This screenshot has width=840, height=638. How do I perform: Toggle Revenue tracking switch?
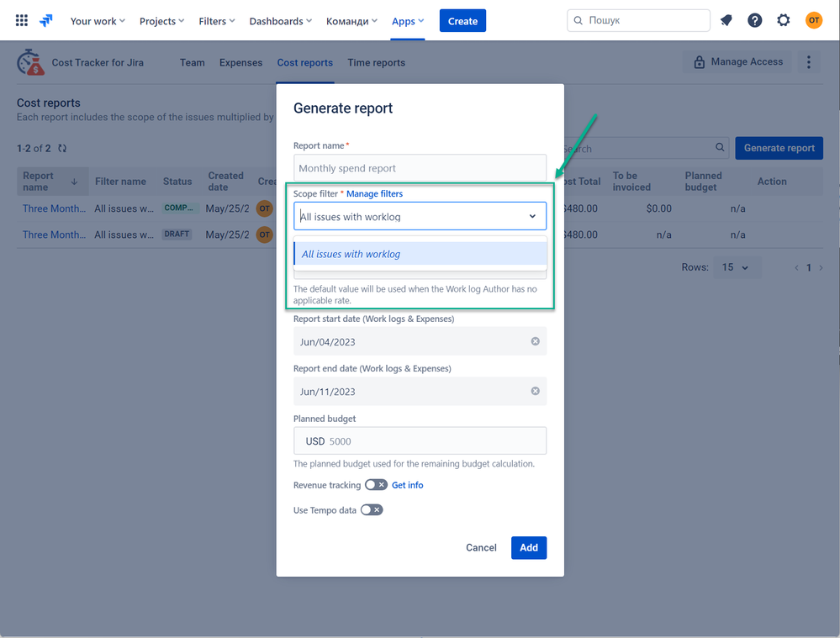pos(376,485)
